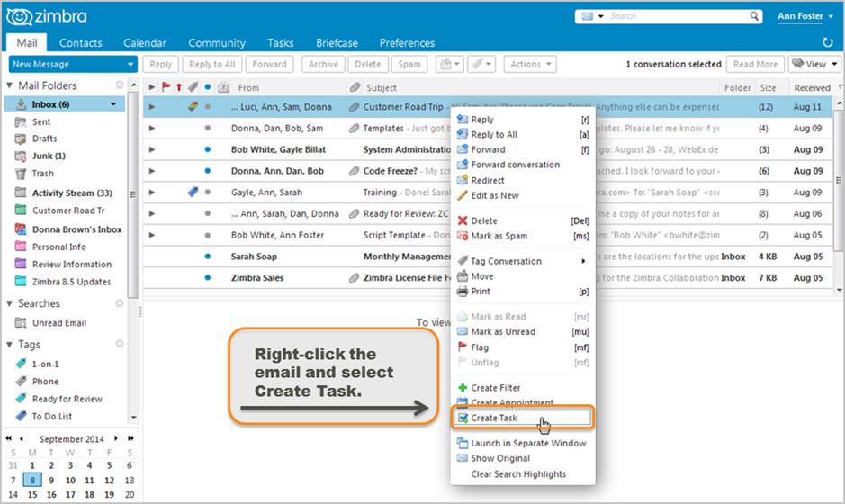Open the Inbox folder icon
The height and width of the screenshot is (504, 845).
click(21, 104)
